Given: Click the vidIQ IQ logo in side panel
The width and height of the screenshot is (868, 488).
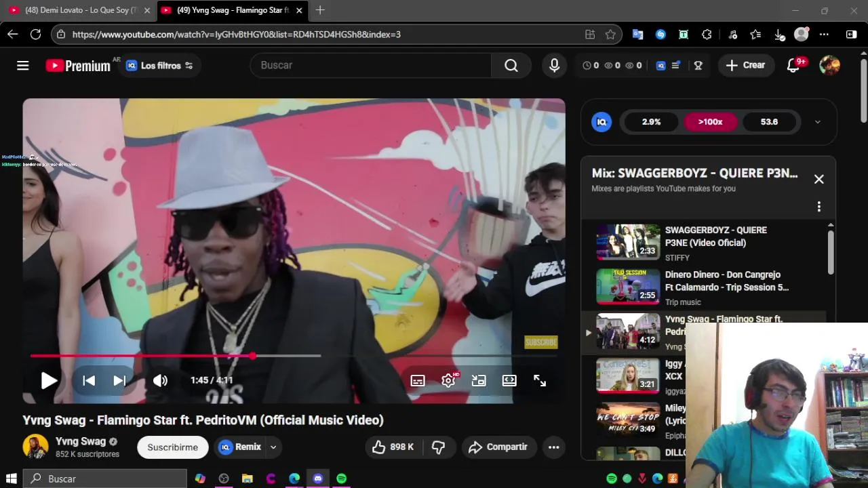Looking at the screenshot, I should pos(601,122).
